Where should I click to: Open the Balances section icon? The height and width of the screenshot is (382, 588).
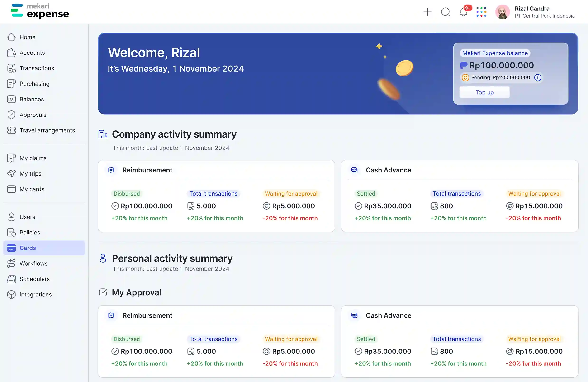11,99
